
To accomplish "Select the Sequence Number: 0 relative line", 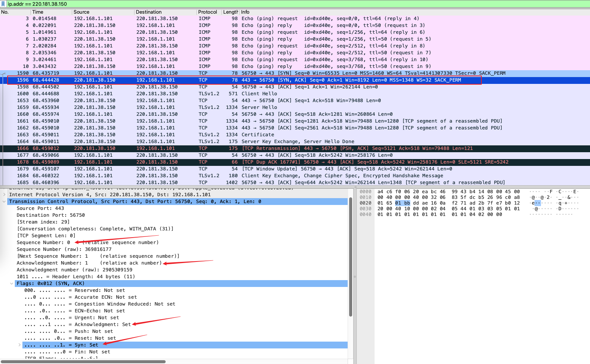I will point(88,243).
